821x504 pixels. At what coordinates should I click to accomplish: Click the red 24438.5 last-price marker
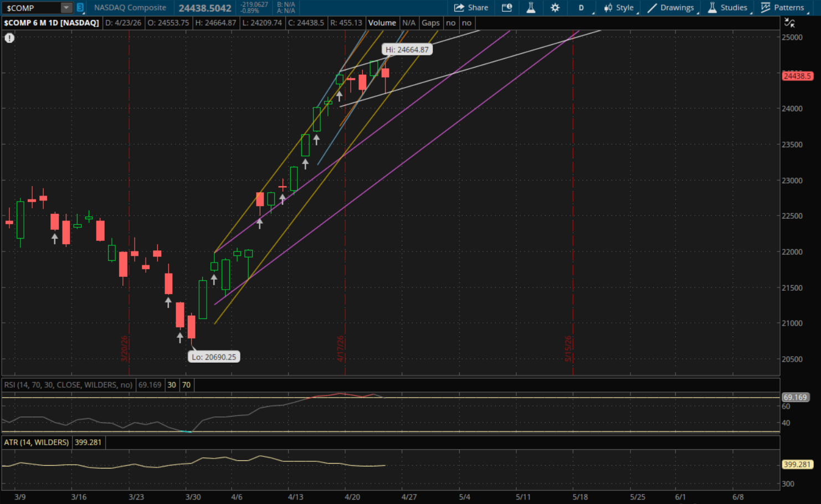797,76
